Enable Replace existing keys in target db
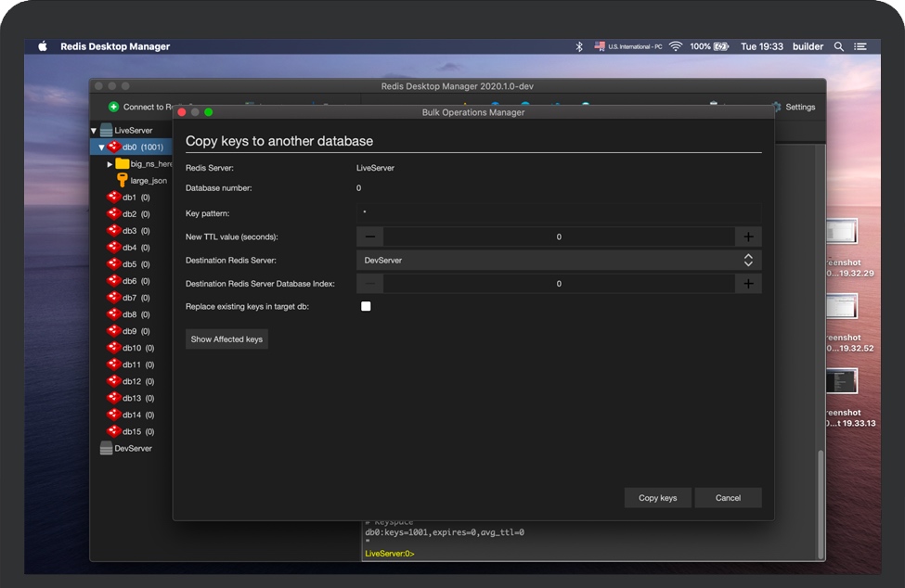 [366, 306]
